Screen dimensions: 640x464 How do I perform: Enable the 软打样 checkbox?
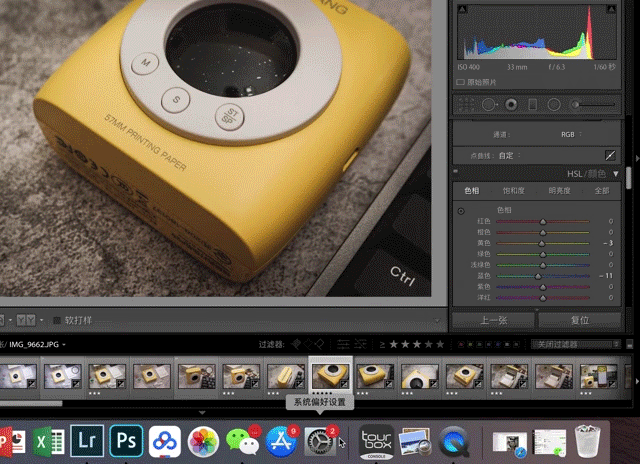(x=57, y=320)
